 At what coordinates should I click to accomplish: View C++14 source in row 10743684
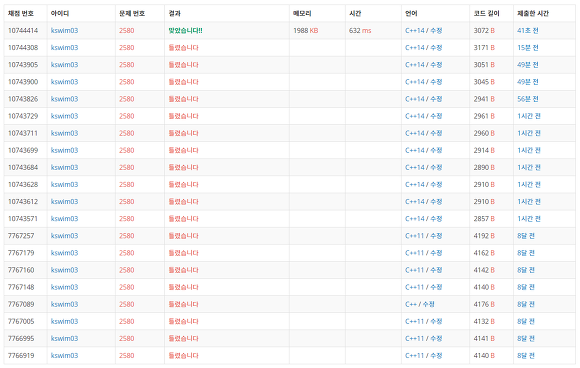[x=415, y=168]
